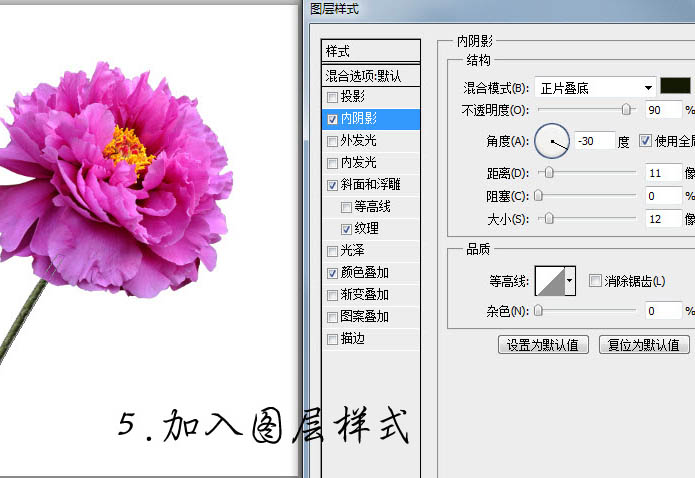This screenshot has width=695, height=478.
Task: Uncheck the 内阴影 inner shadow checkbox
Action: point(333,118)
